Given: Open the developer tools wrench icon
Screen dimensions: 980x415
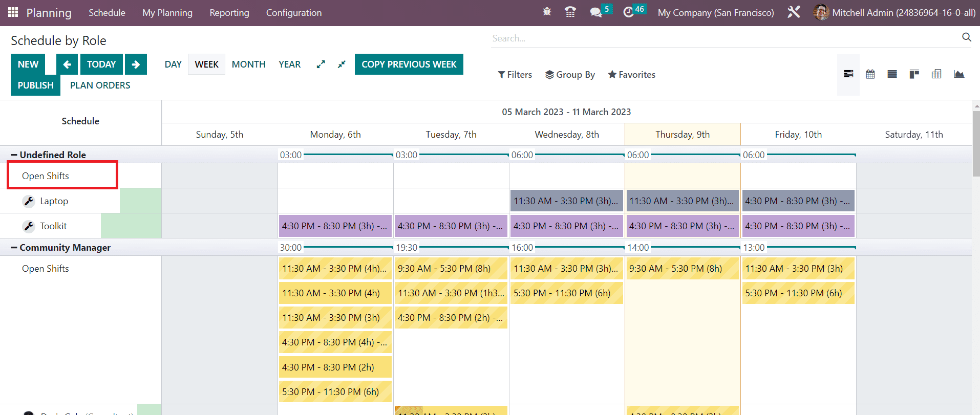Looking at the screenshot, I should [794, 12].
